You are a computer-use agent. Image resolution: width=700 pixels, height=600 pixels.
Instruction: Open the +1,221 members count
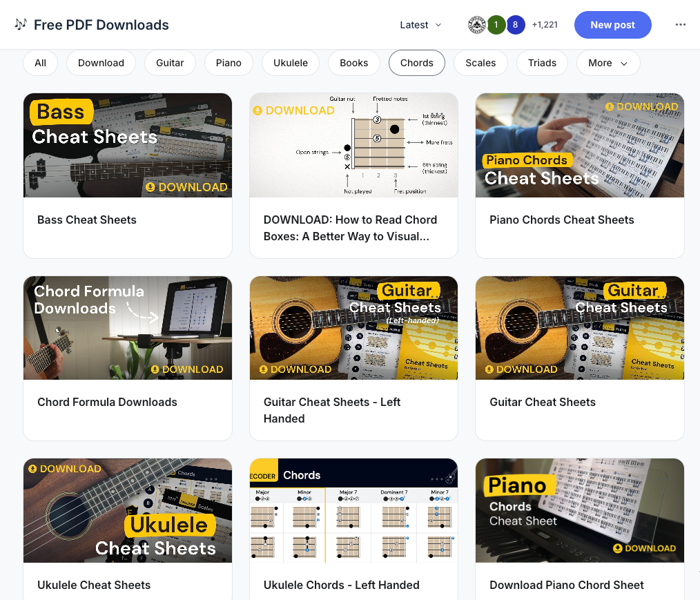tap(545, 25)
